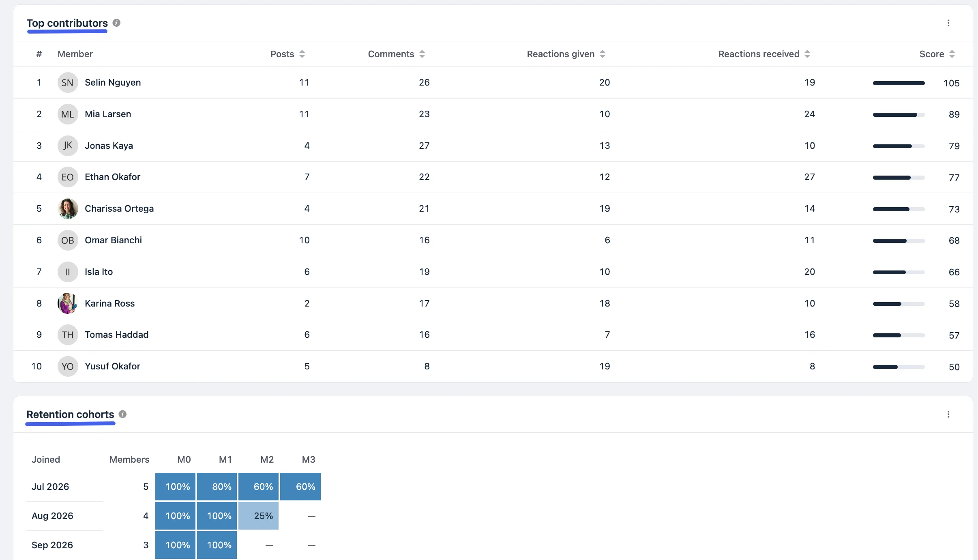Sort by Reactions given arrows

[603, 54]
